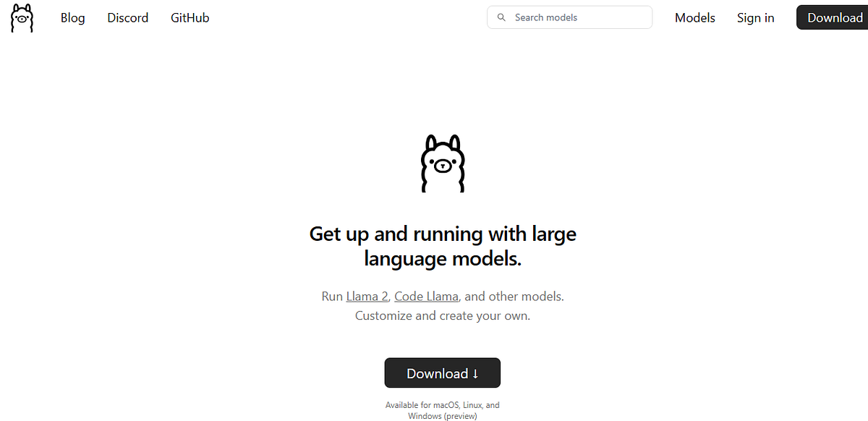Click the down arrow inside the Download button

point(475,373)
